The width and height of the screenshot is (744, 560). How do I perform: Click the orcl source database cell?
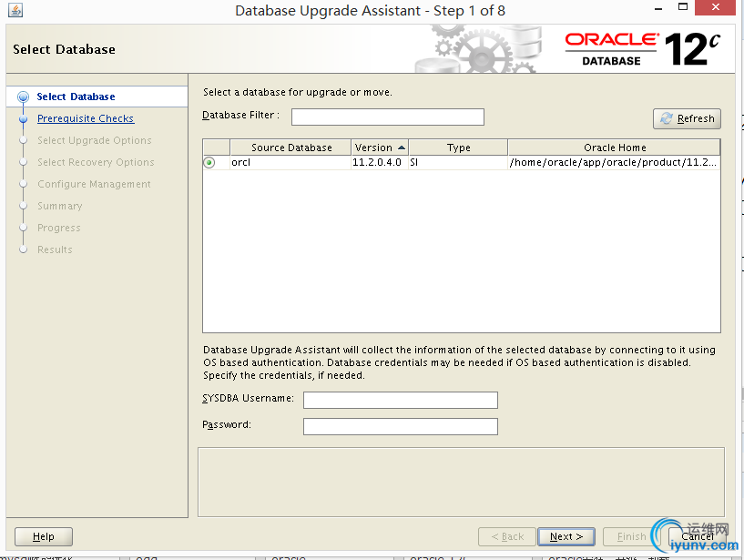(x=290, y=162)
